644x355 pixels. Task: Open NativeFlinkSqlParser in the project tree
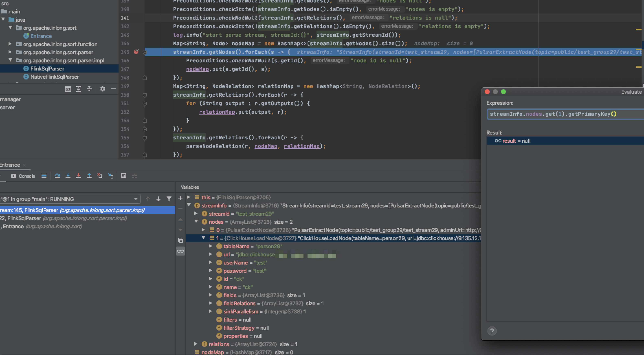click(x=55, y=77)
